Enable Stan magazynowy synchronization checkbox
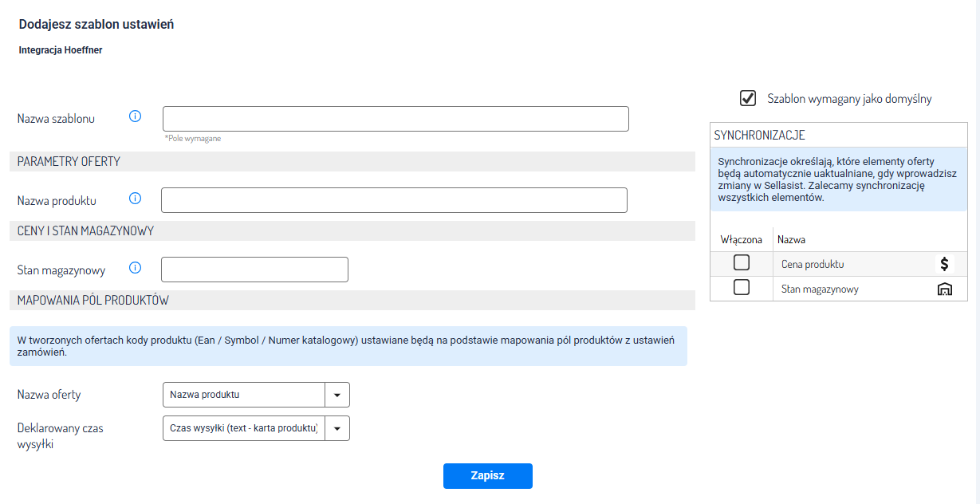Screen dimensions: 980x504 (x=742, y=288)
